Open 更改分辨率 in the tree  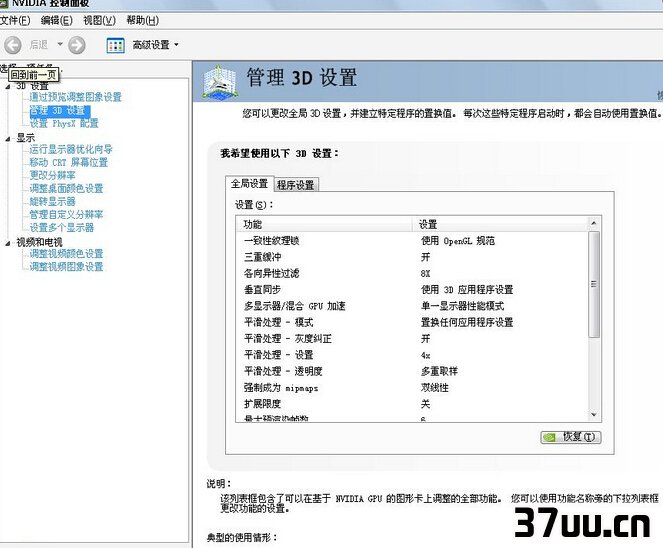coord(52,175)
